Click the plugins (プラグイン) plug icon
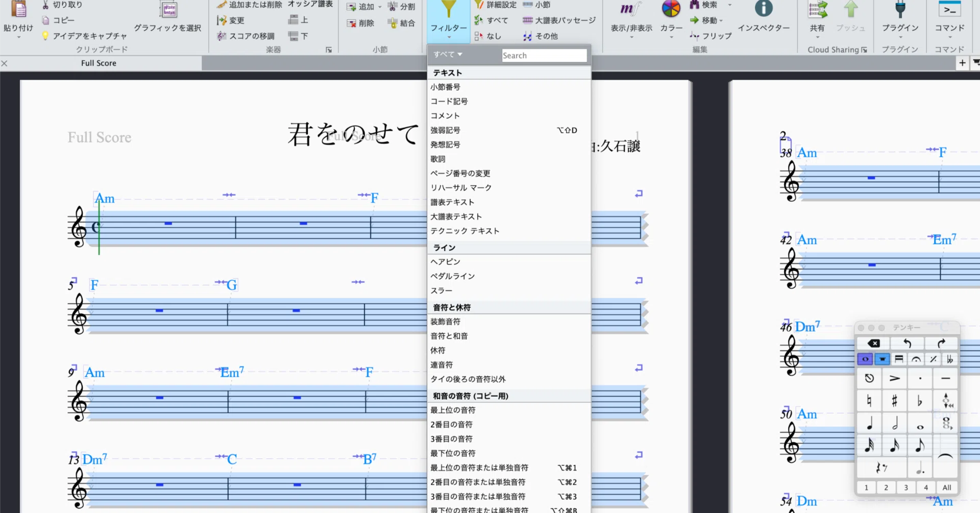 (900, 8)
